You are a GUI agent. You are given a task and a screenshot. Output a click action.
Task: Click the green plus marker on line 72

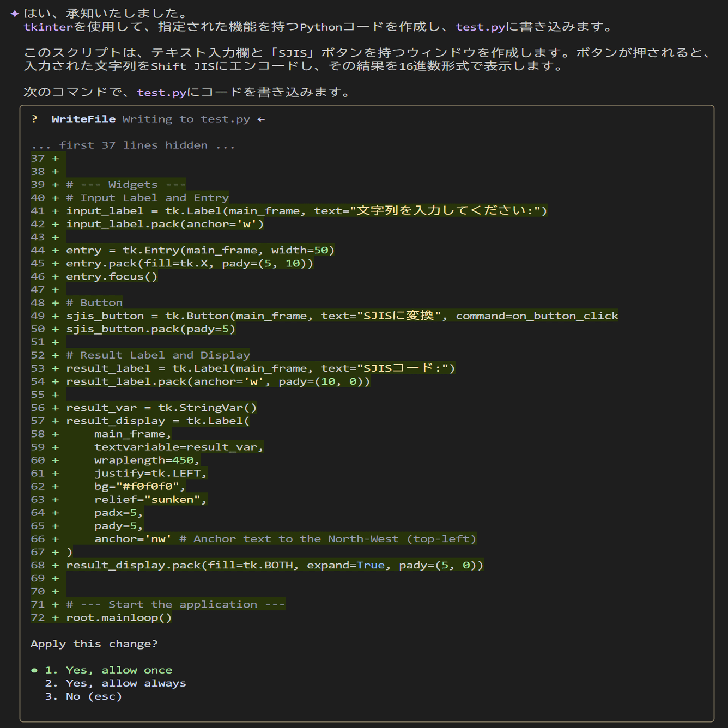pyautogui.click(x=54, y=617)
